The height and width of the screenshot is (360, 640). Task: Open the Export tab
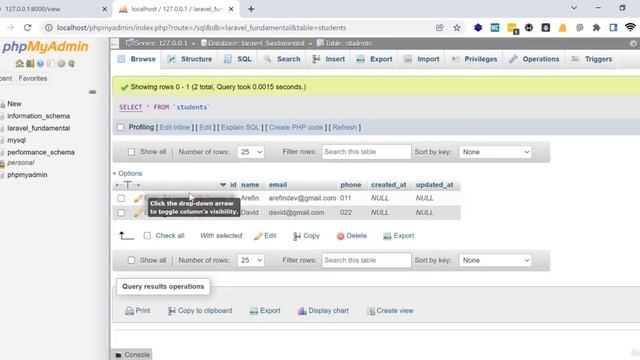pyautogui.click(x=374, y=59)
